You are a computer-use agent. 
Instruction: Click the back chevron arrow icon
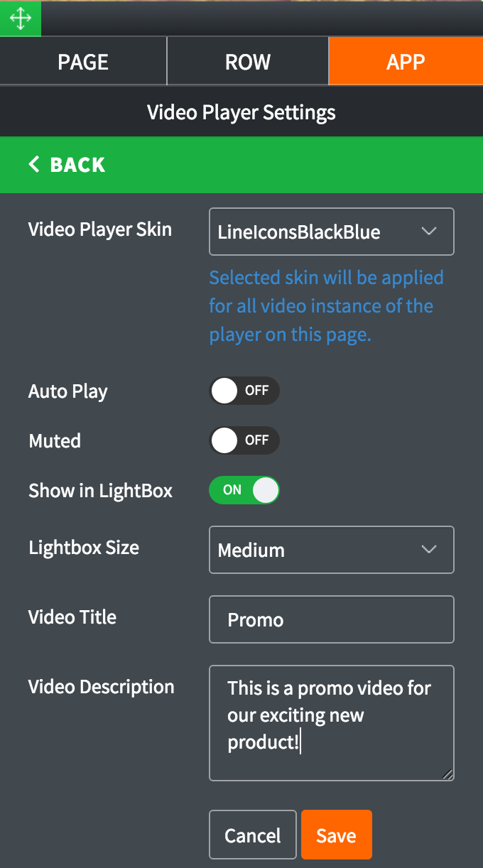[x=33, y=165]
